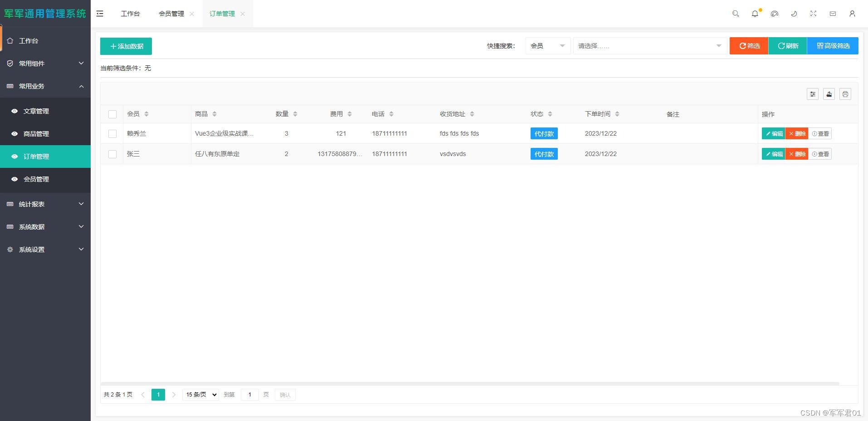This screenshot has width=868, height=421.
Task: Print the table using printer icon
Action: tap(845, 94)
